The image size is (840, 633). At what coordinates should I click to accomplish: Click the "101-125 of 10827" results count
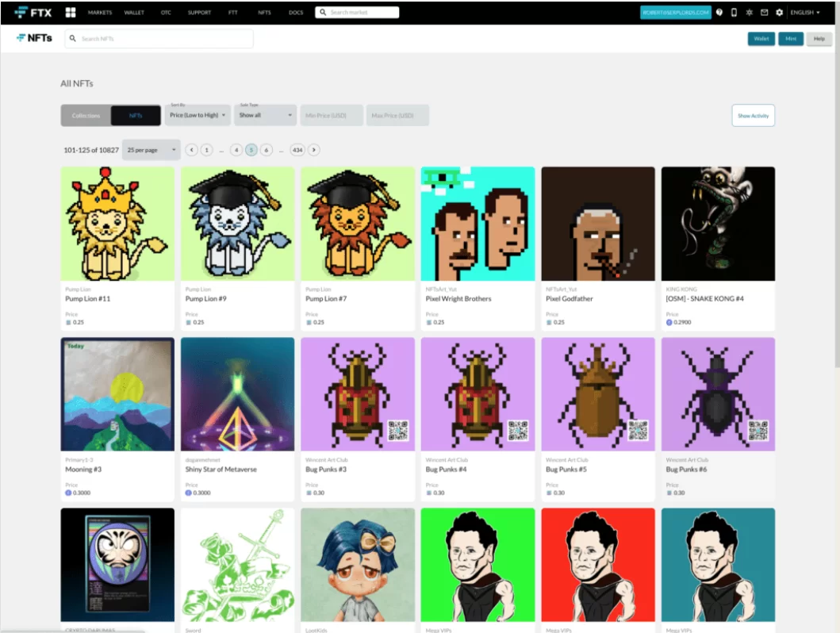pyautogui.click(x=91, y=150)
